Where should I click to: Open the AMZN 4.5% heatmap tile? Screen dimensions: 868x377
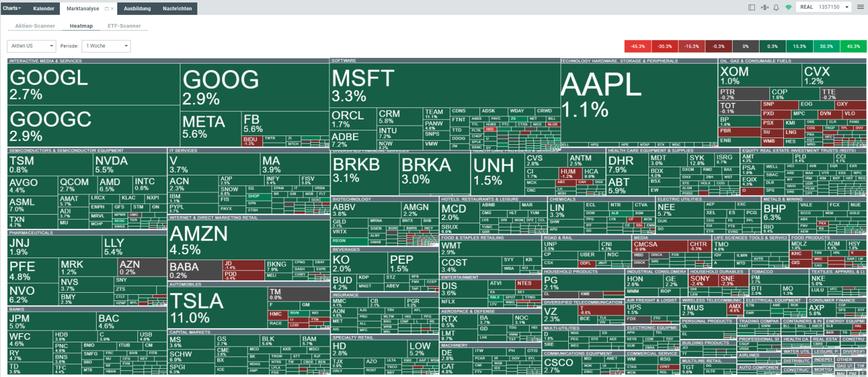[x=249, y=239]
